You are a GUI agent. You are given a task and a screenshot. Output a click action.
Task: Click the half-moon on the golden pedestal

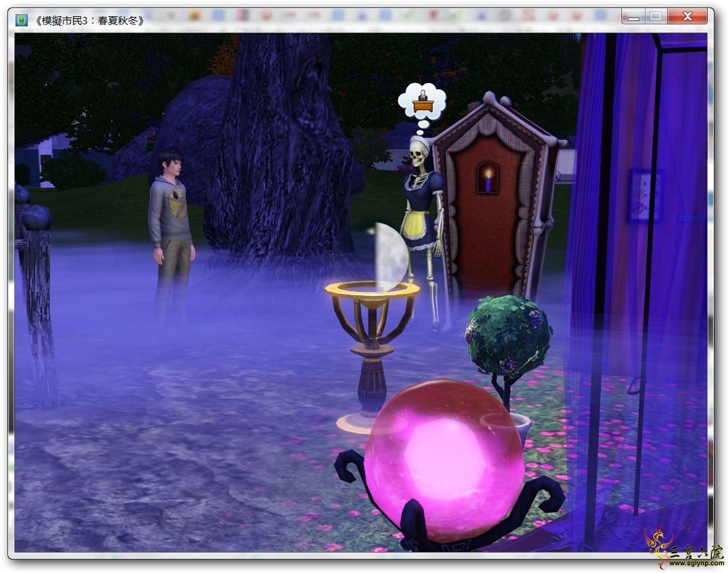(x=392, y=257)
